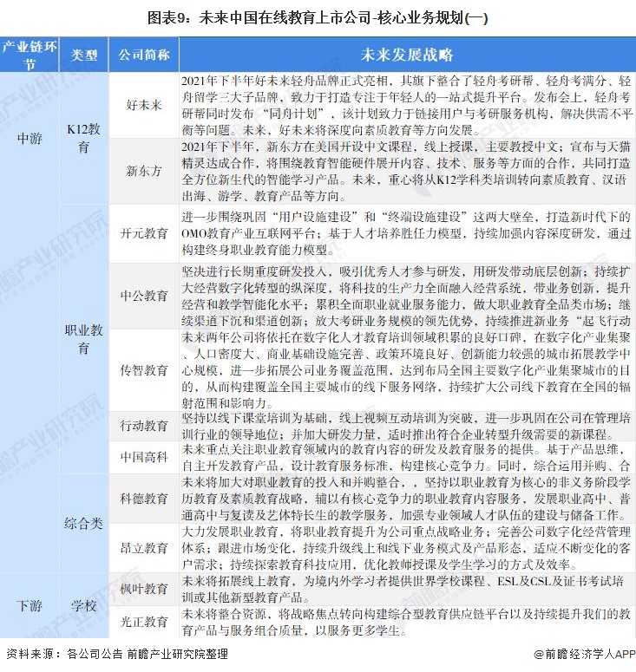Select company name 好未来
The height and width of the screenshot is (672, 636).
pos(144,105)
